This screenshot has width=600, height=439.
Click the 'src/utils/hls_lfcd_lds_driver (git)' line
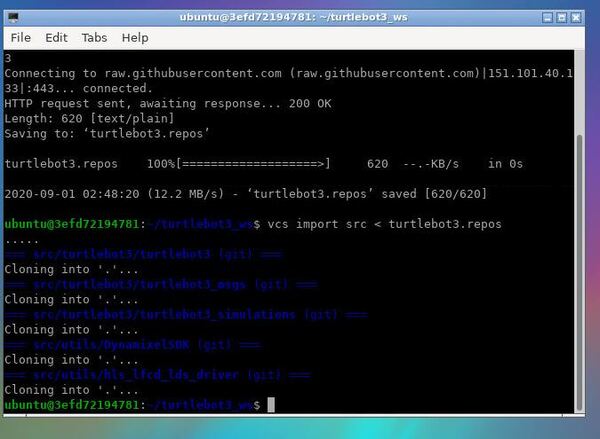[x=158, y=375]
